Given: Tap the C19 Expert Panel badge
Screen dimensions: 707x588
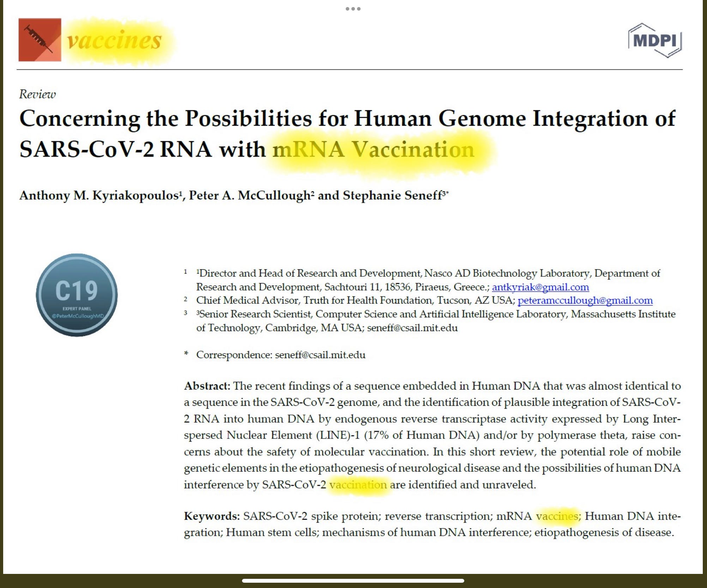Looking at the screenshot, I should 77,295.
